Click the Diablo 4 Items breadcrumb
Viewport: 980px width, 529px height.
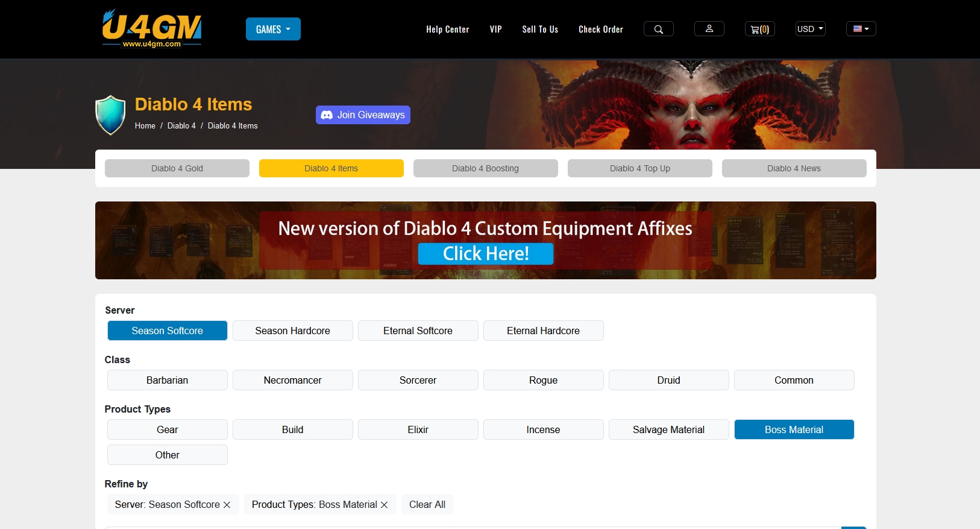tap(233, 125)
